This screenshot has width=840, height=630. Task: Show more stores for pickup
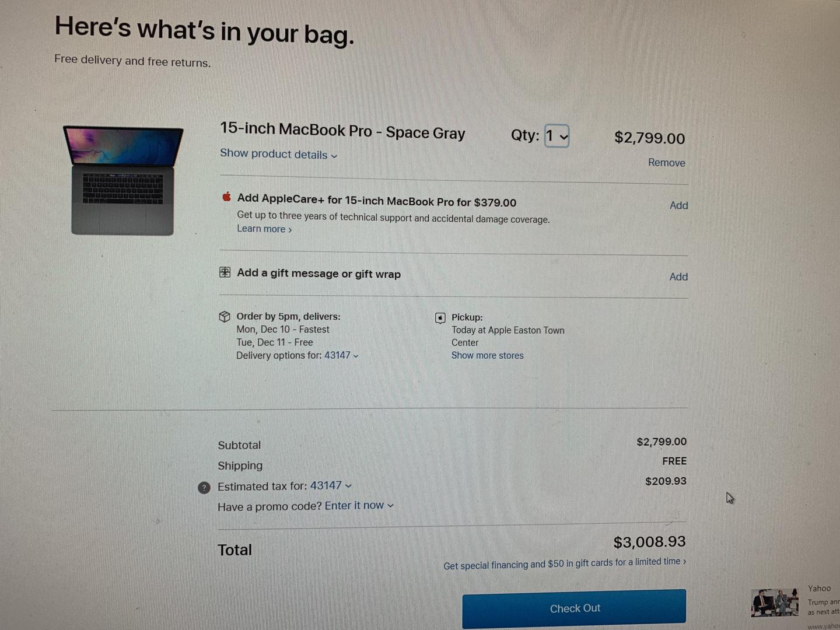487,355
